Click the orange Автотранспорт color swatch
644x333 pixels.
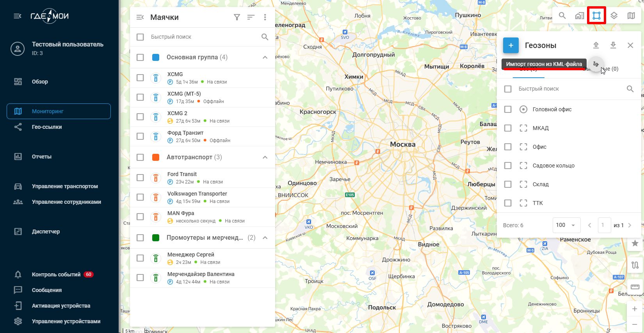point(156,157)
